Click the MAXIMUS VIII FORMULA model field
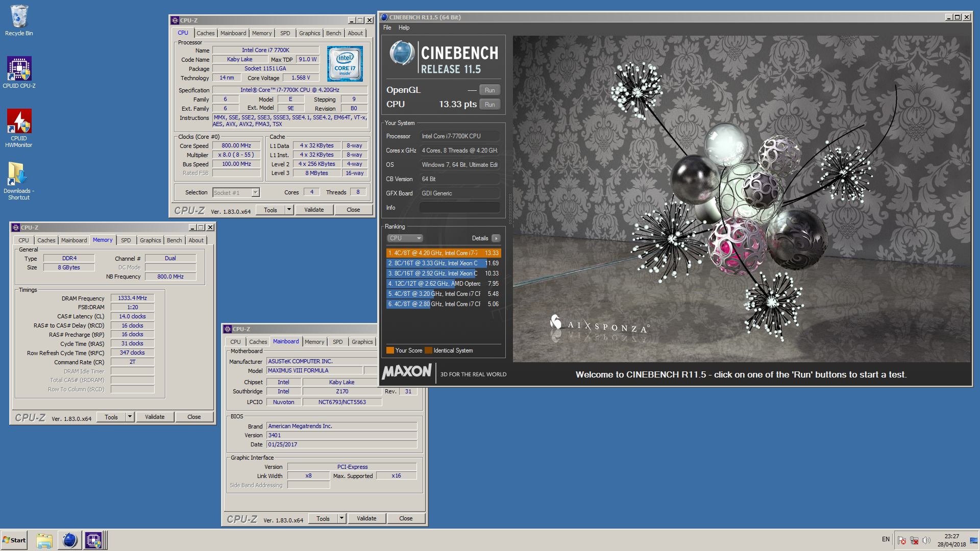980x551 pixels. click(314, 370)
